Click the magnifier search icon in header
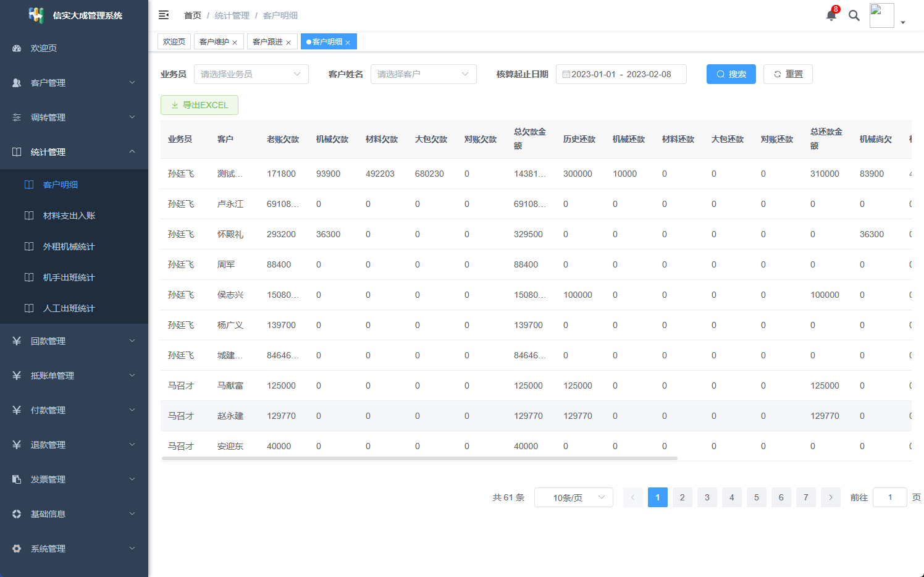Screen dimensions: 924x577 point(854,15)
